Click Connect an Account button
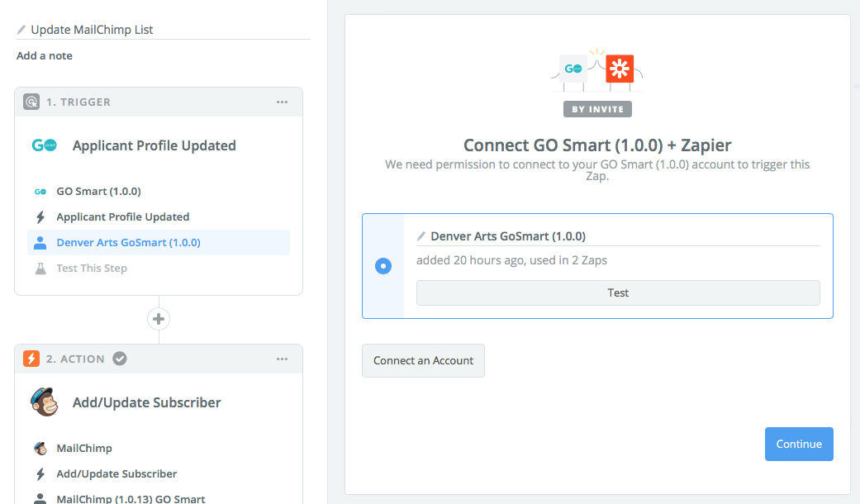Screen dimensions: 860x504 point(424,361)
